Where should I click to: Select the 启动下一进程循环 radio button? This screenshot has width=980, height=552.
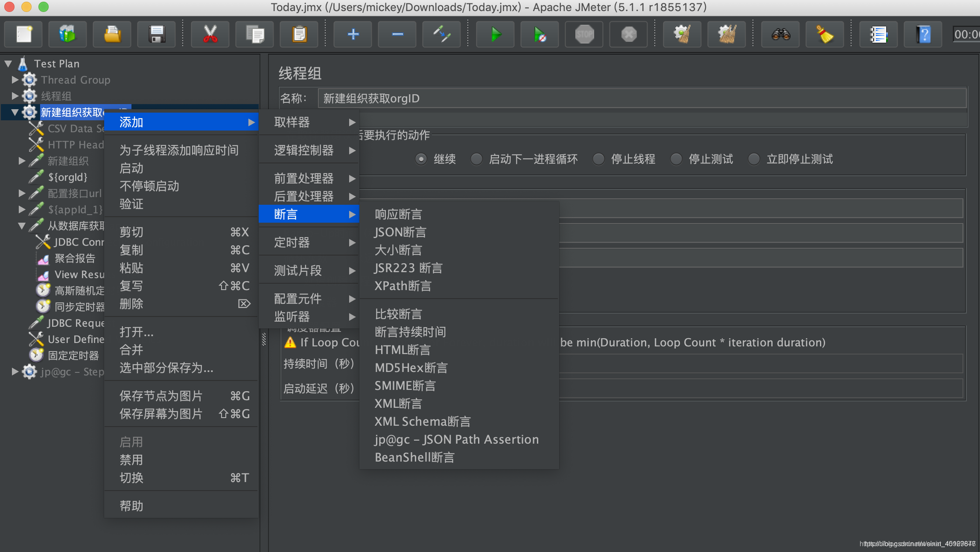(x=476, y=159)
